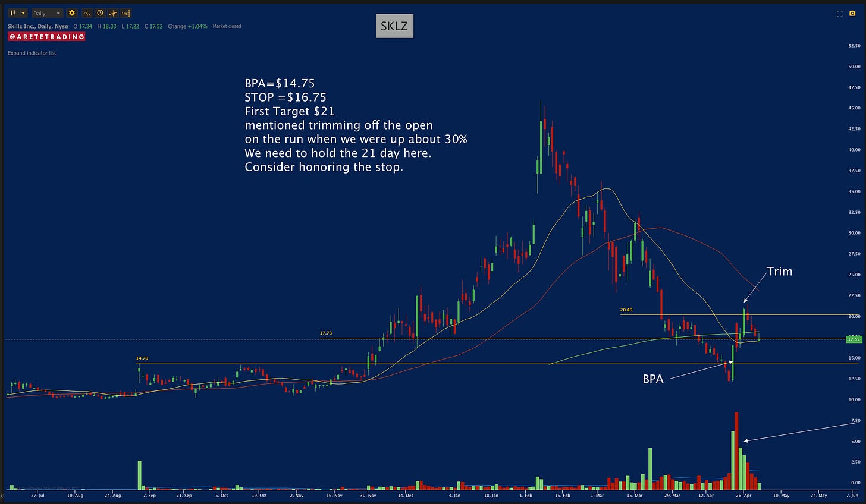Click the 4. Jan date label
The image size is (866, 504).
tap(454, 495)
